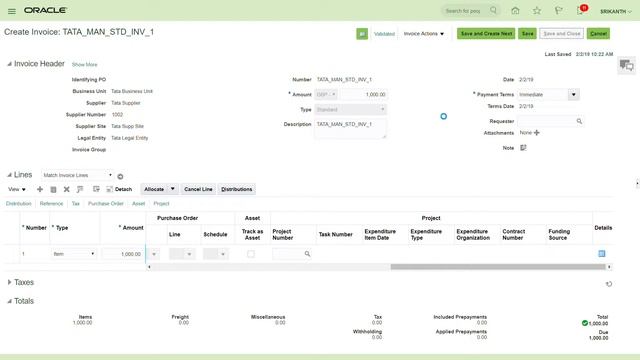Image resolution: width=640 pixels, height=360 pixels.
Task: Switch to the Asset tab
Action: [138, 204]
